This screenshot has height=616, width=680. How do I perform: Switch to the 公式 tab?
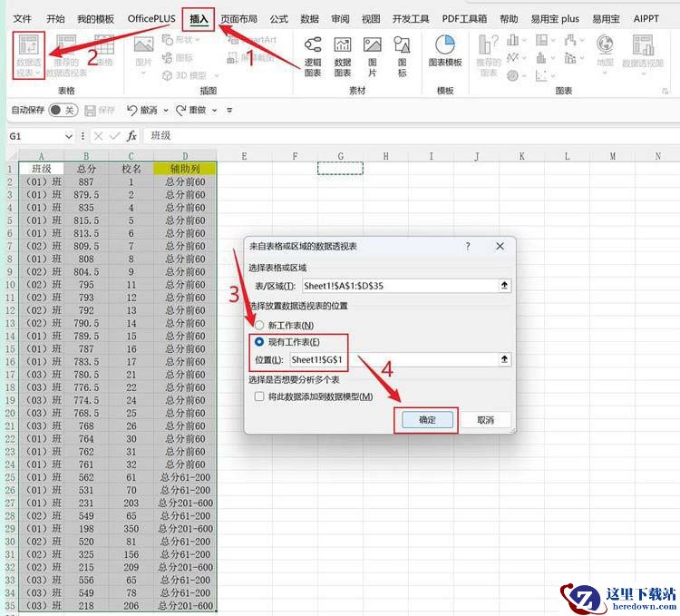pyautogui.click(x=279, y=19)
